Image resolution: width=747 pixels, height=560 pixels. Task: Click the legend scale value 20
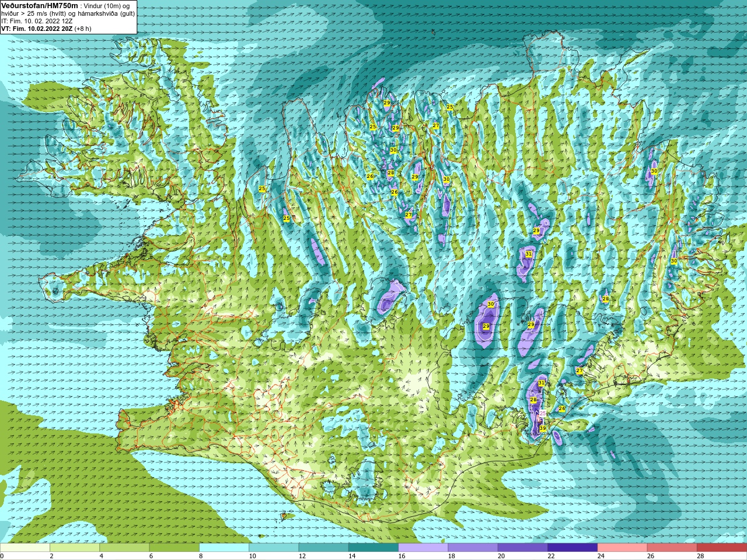pyautogui.click(x=501, y=556)
